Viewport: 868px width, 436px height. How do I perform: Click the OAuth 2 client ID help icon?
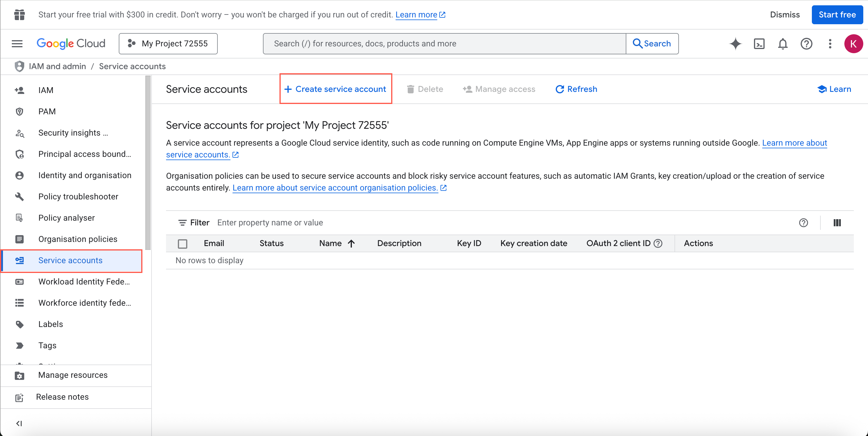pos(658,243)
